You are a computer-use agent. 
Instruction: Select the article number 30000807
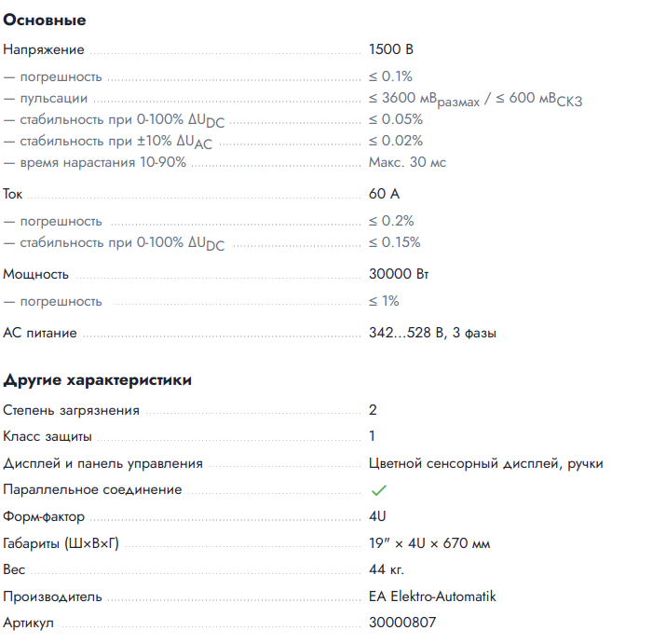click(402, 623)
